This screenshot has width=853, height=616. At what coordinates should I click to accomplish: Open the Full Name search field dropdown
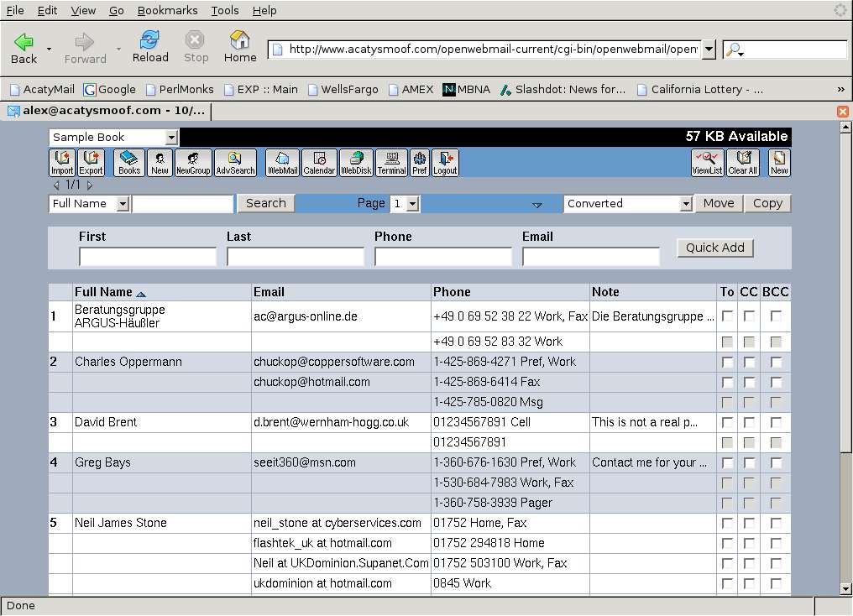pyautogui.click(x=90, y=204)
